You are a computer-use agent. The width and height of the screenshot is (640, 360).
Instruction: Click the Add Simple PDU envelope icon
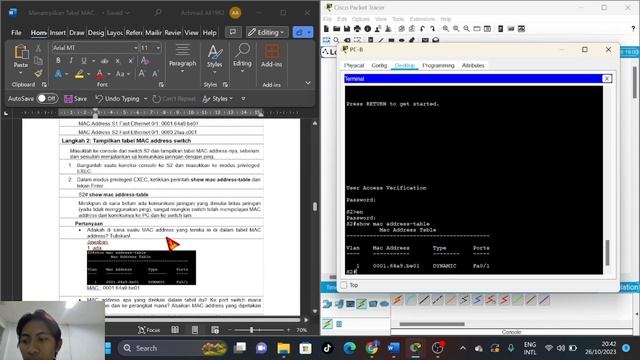click(425, 40)
